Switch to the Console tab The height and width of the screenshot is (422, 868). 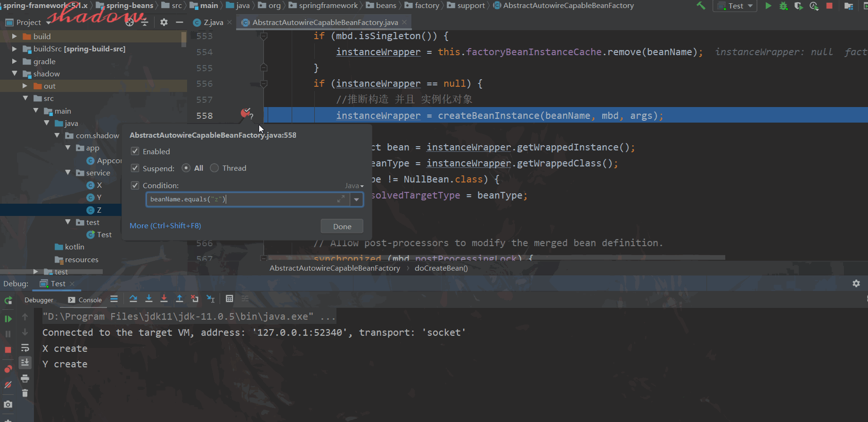[x=85, y=300]
